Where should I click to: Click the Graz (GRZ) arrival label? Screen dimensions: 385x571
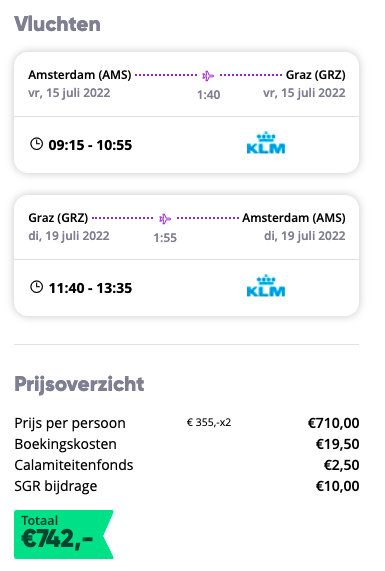pyautogui.click(x=315, y=75)
